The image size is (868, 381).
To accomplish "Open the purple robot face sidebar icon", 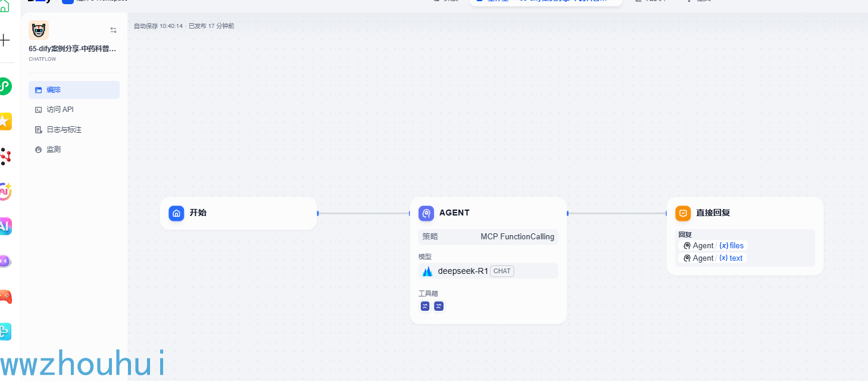I will (5, 261).
